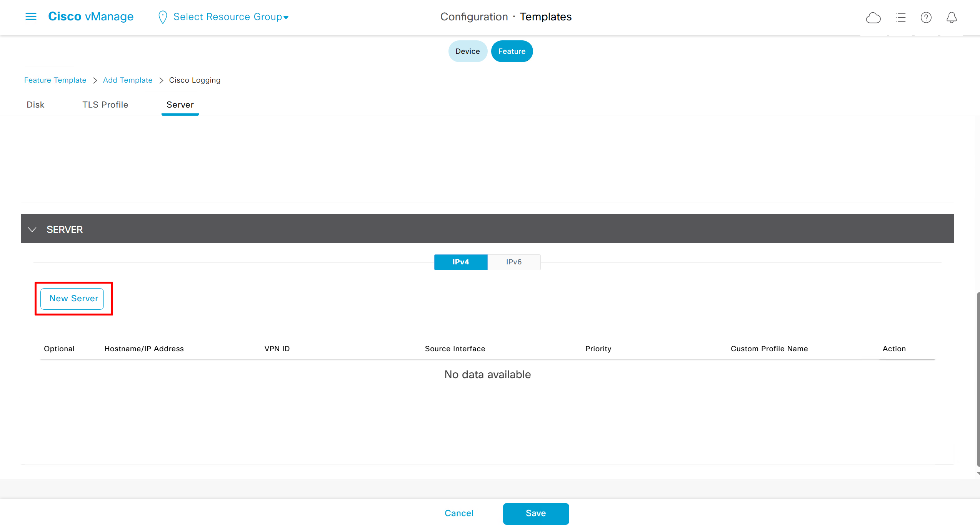Save the Cisco Logging template
The height and width of the screenshot is (528, 980).
tap(535, 513)
